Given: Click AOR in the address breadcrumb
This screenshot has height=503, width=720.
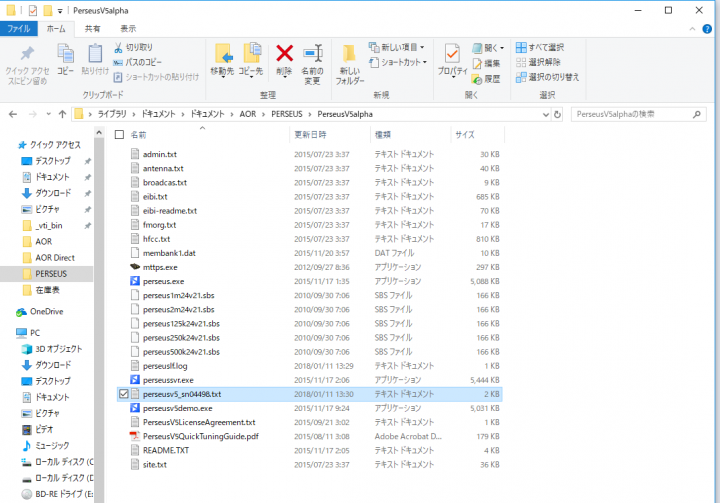Looking at the screenshot, I should point(248,114).
